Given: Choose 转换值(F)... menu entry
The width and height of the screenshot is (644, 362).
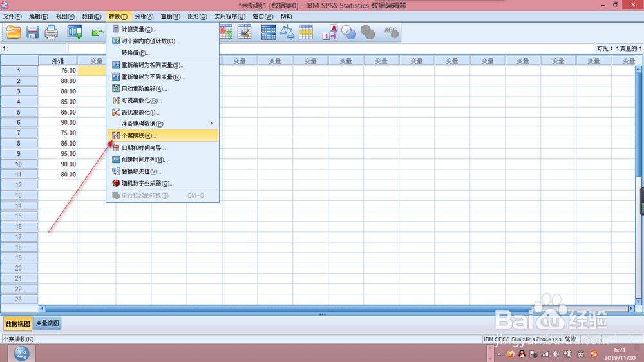Looking at the screenshot, I should (x=162, y=53).
